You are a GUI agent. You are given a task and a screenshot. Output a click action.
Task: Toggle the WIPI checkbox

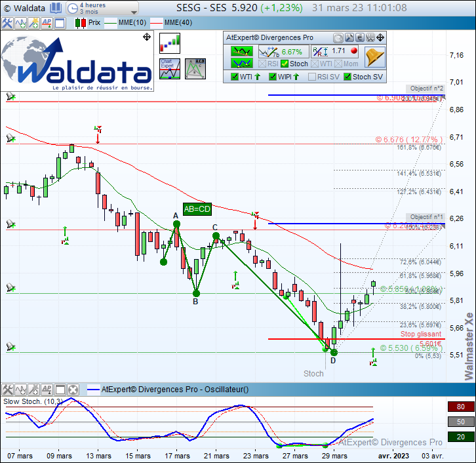(273, 77)
